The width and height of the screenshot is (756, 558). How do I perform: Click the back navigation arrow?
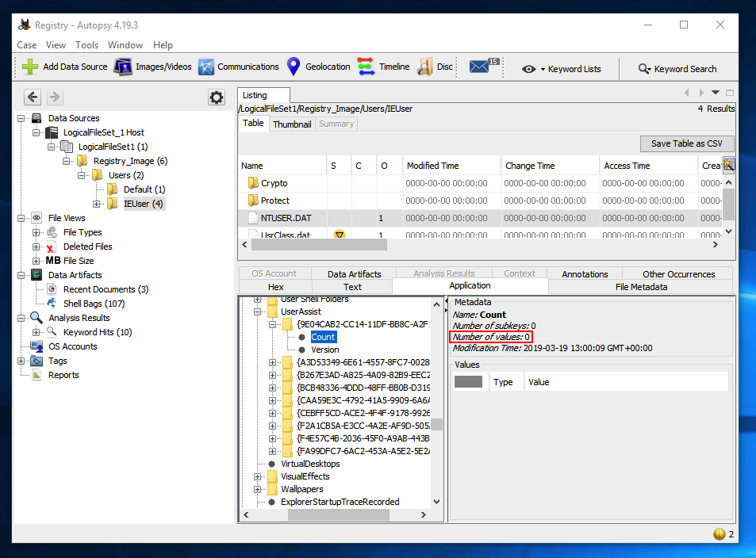pyautogui.click(x=33, y=97)
